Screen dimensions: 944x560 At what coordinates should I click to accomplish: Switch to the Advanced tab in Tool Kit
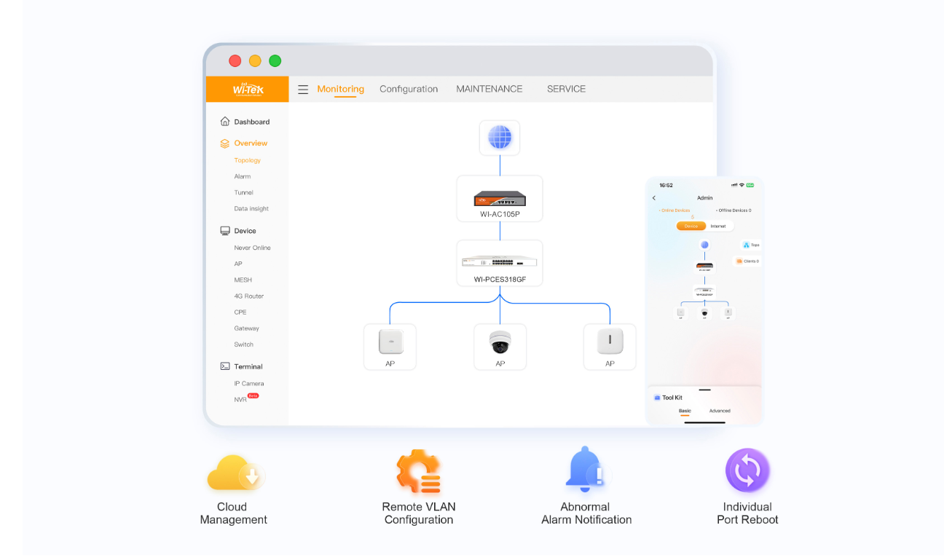(720, 411)
